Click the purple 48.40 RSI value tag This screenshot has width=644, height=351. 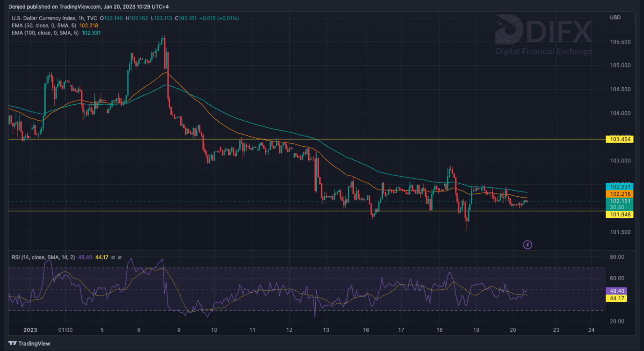(x=616, y=291)
